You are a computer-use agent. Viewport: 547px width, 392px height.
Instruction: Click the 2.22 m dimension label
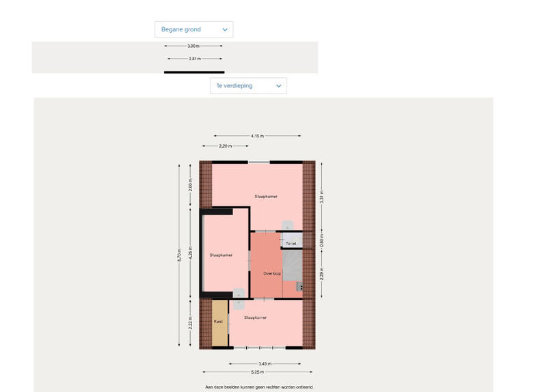pos(191,323)
